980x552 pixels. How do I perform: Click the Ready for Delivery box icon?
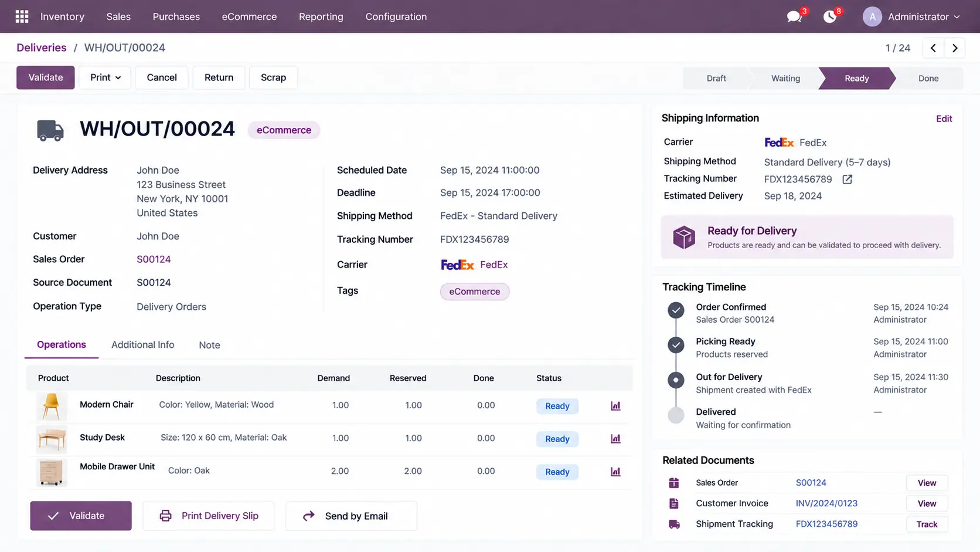(683, 238)
